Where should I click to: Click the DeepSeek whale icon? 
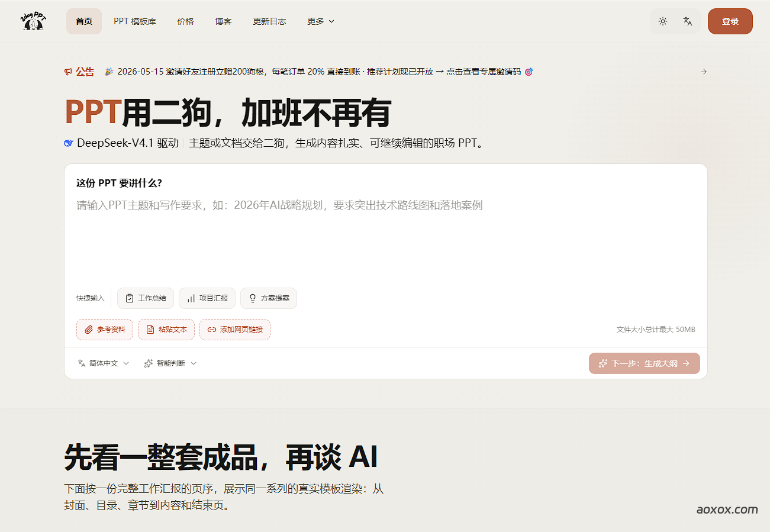click(x=69, y=143)
